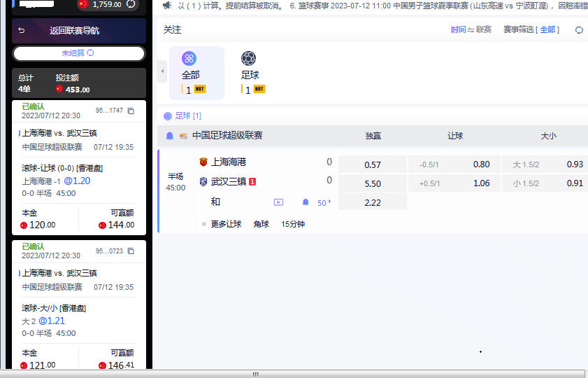Open first bet slip 上海海港 vs. 武汉三镇
The width and height of the screenshot is (588, 378).
tap(59, 133)
